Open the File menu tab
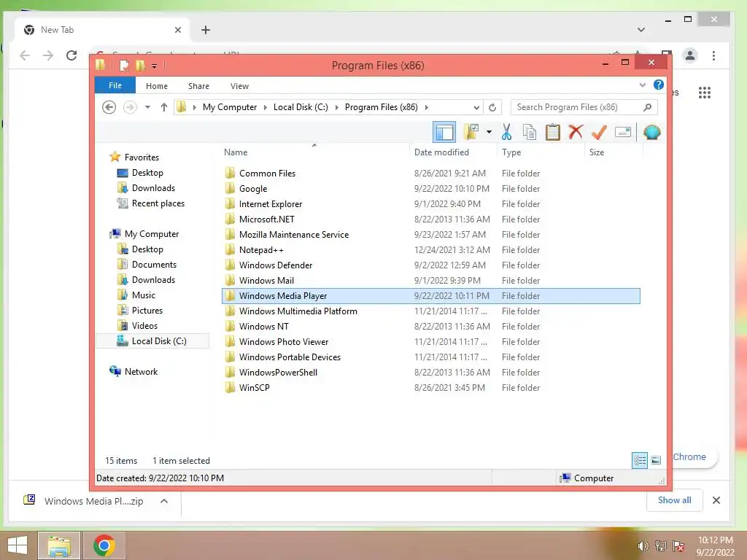Screen dimensions: 747x560 point(115,85)
